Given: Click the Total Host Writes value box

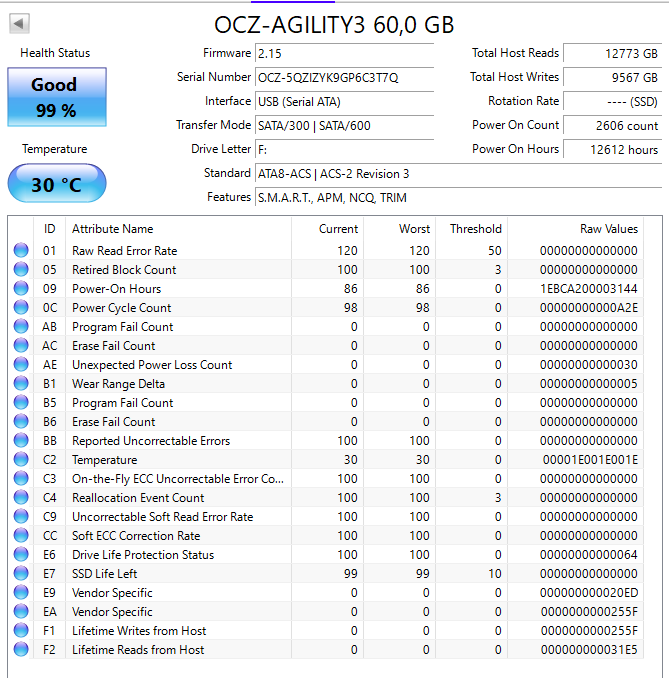Looking at the screenshot, I should pos(612,77).
